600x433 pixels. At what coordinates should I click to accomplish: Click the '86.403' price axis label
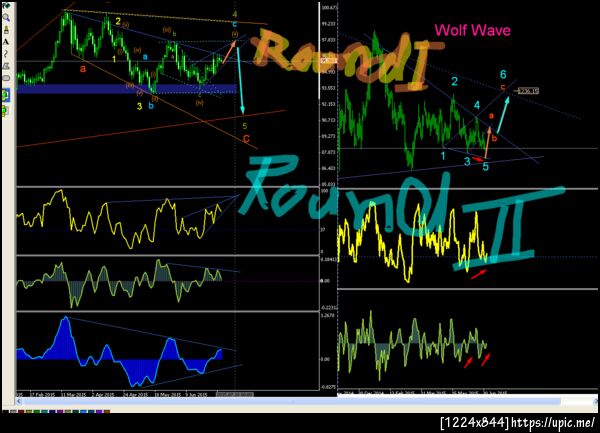pyautogui.click(x=329, y=168)
